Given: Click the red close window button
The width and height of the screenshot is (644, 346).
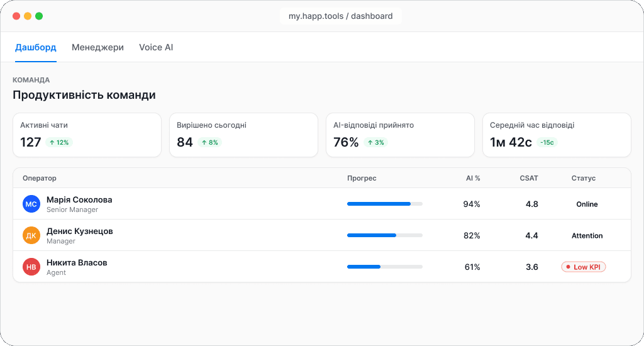Looking at the screenshot, I should pyautogui.click(x=16, y=16).
